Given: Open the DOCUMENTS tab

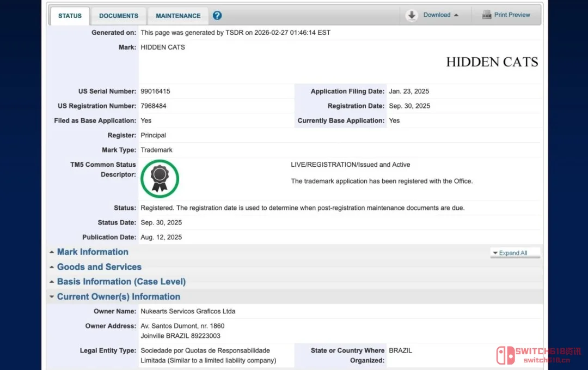Looking at the screenshot, I should coord(119,16).
